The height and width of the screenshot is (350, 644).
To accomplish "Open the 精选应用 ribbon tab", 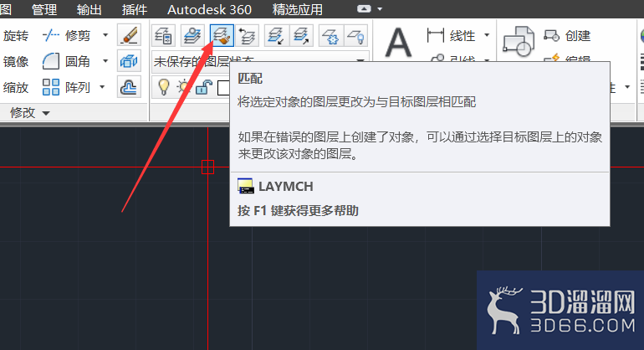I will click(x=298, y=9).
